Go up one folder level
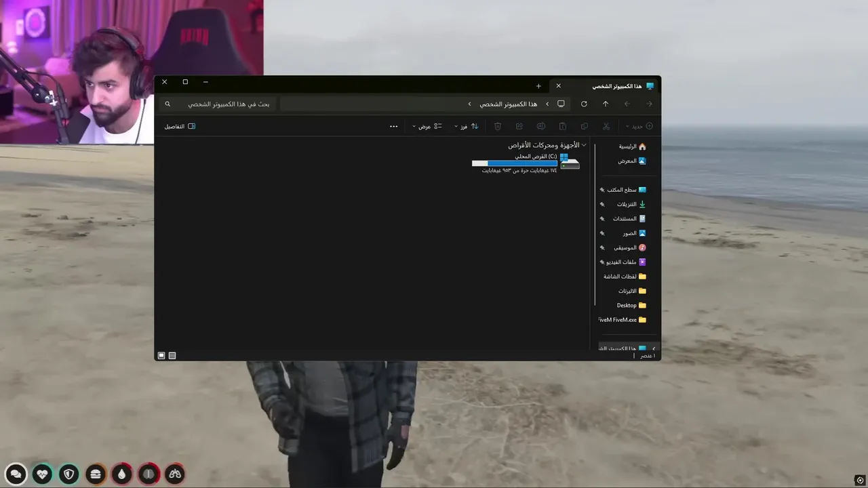 pos(606,104)
